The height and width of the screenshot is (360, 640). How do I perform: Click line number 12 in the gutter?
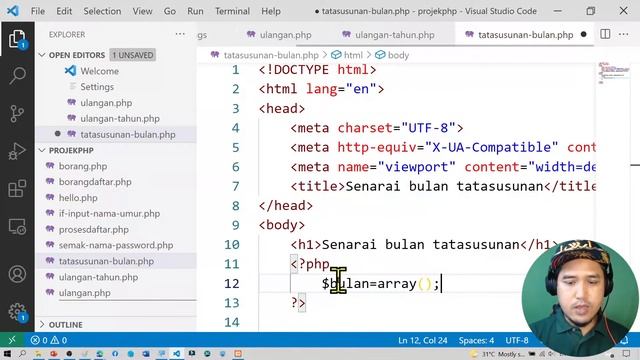coord(231,283)
